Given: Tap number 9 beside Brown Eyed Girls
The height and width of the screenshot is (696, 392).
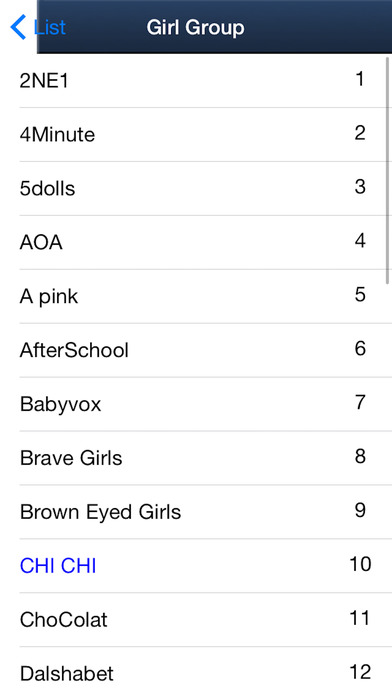Looking at the screenshot, I should click(360, 510).
